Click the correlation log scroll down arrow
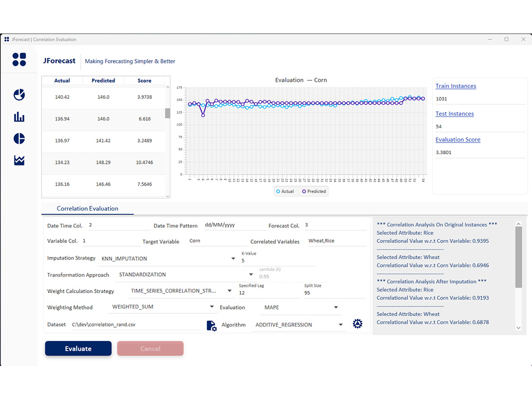Screen dimensions: 532x399 coord(518,328)
